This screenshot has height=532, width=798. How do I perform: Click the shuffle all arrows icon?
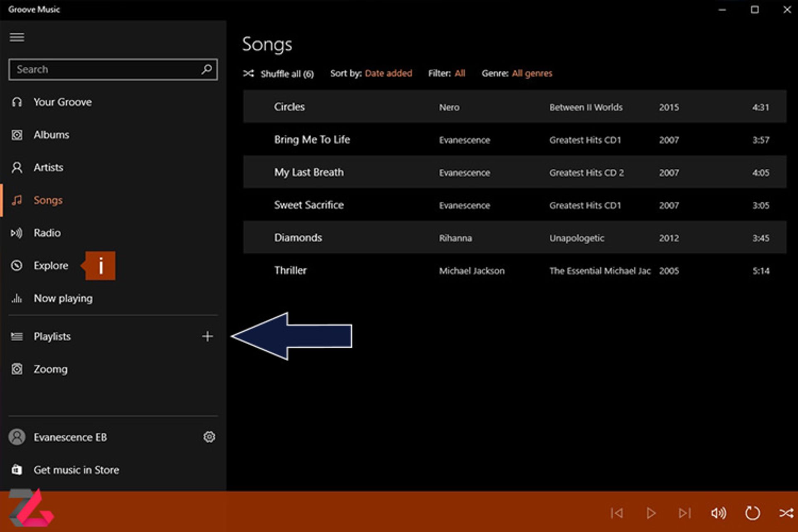tap(249, 74)
